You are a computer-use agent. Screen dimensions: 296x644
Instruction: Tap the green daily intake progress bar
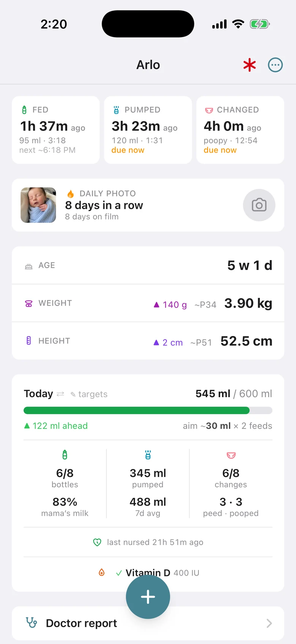click(x=148, y=410)
